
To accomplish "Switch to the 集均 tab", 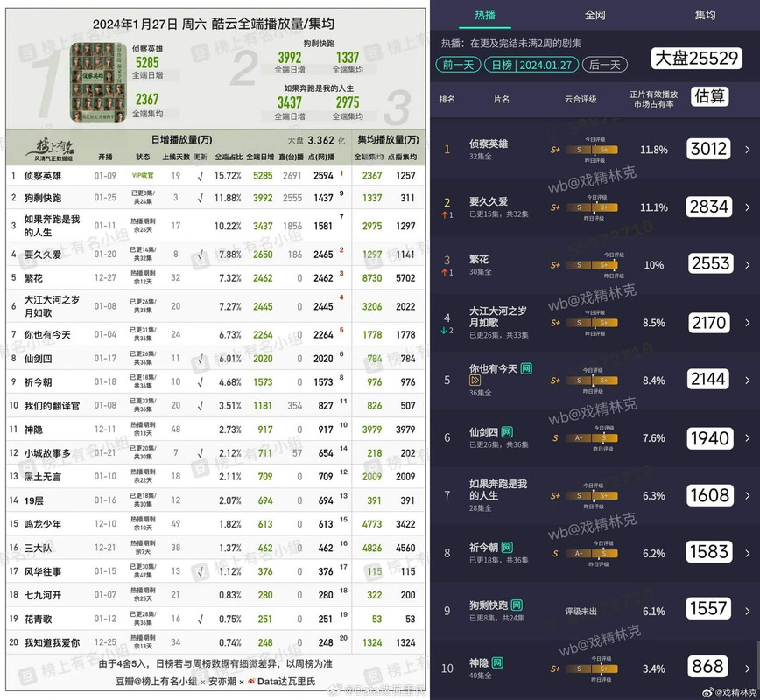I will [705, 15].
